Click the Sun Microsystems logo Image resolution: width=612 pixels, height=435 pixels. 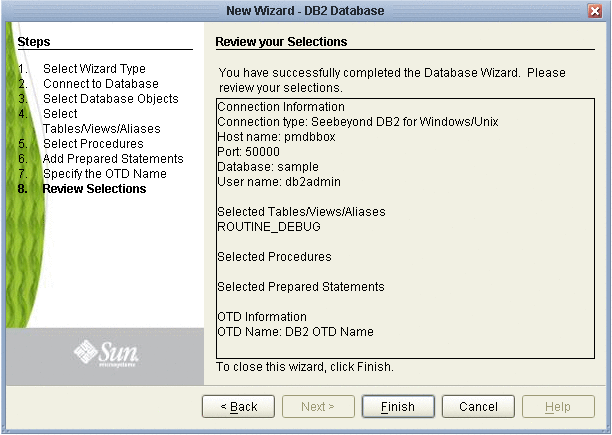106,353
